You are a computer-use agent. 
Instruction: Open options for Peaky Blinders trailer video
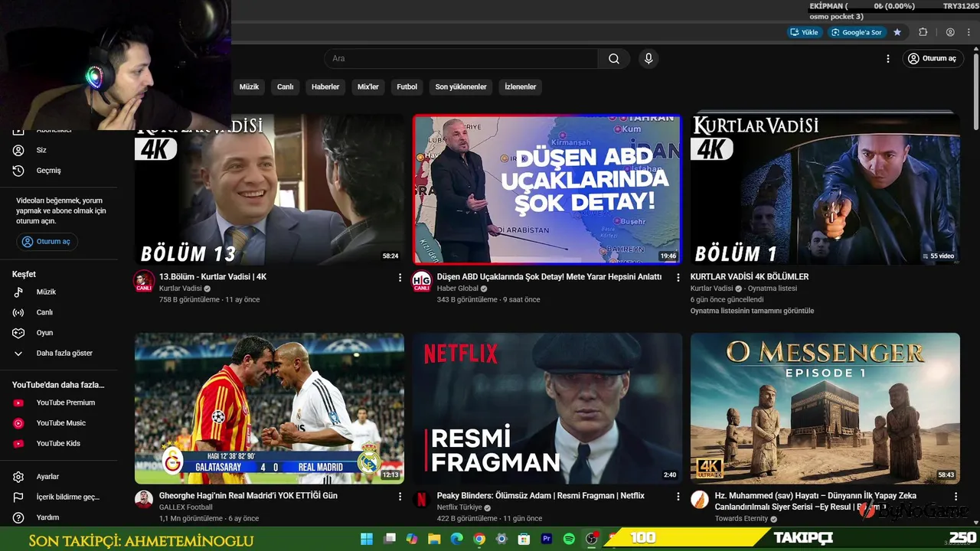[x=678, y=497]
